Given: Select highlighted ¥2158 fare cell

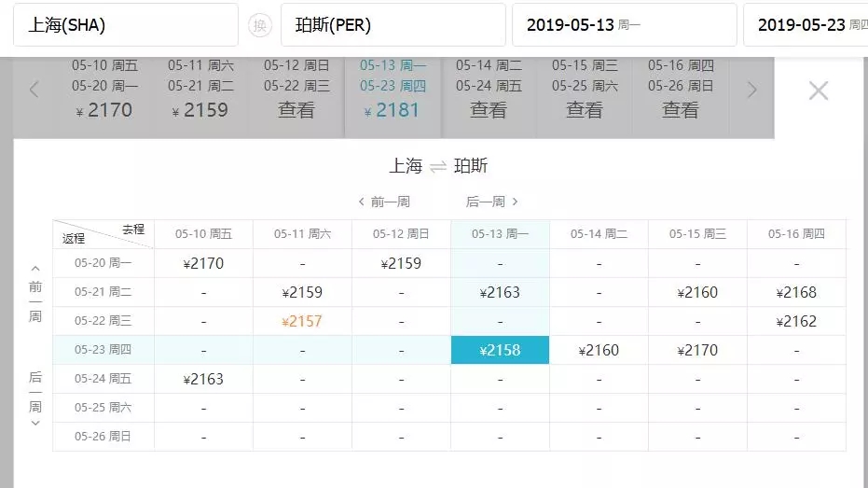Looking at the screenshot, I should (500, 350).
